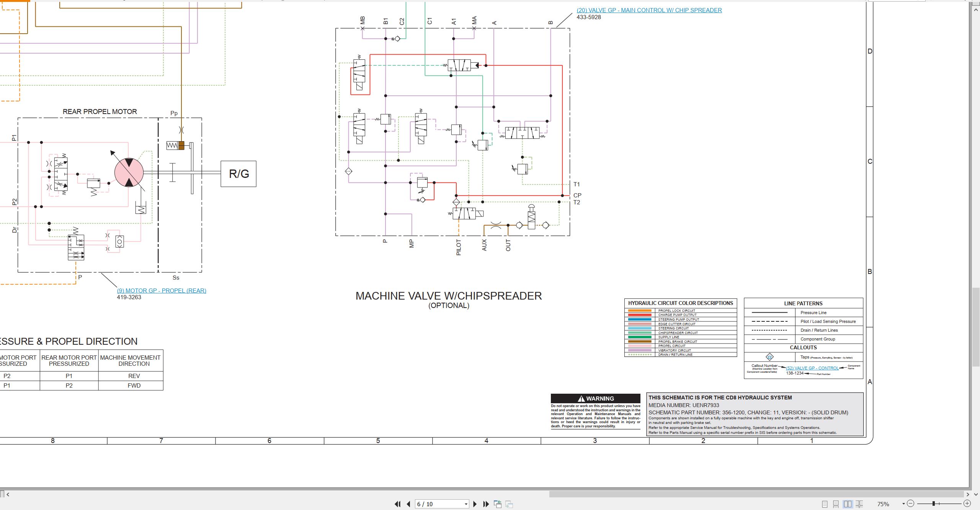The image size is (980, 510).
Task: Click the REV cell in direction table
Action: 134,376
